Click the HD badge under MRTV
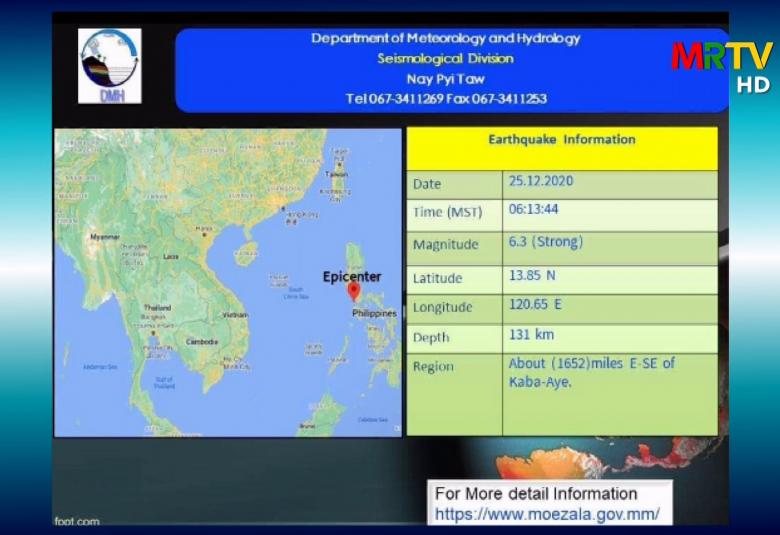780x535 pixels. coord(753,85)
